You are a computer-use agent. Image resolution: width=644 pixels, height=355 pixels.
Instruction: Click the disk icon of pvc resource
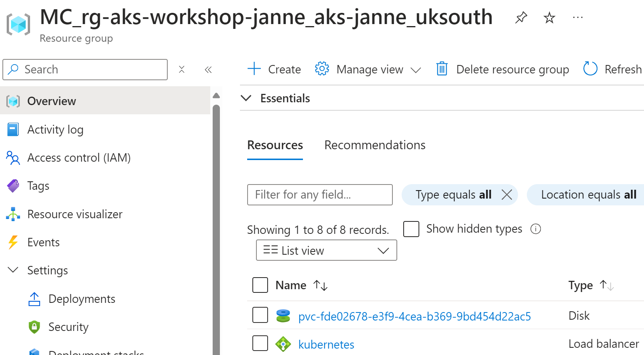[x=283, y=316]
